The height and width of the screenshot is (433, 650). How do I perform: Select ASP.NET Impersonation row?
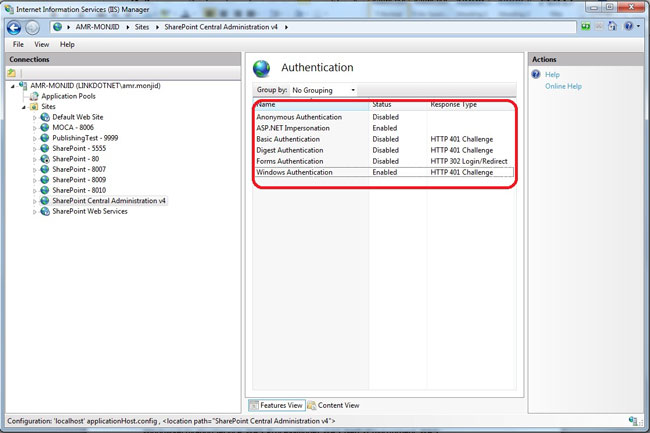tap(384, 128)
